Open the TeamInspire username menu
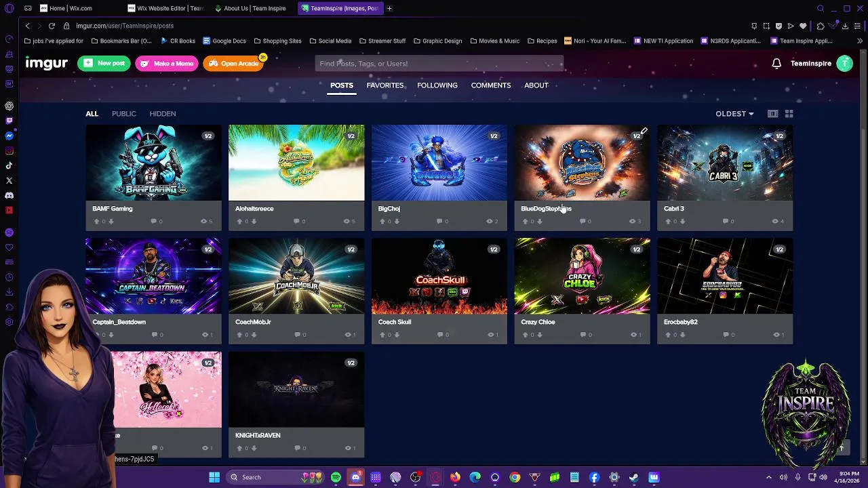Screen dimensions: 868x488 811,63
